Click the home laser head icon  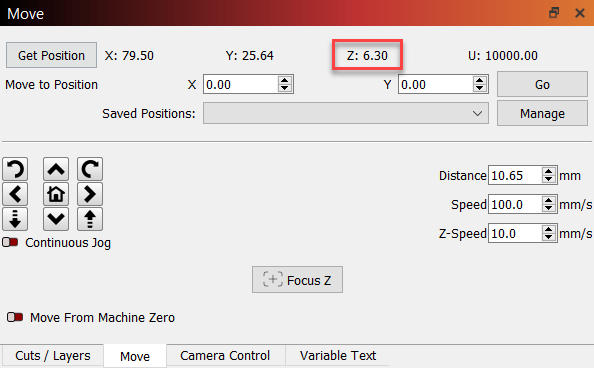pos(56,194)
